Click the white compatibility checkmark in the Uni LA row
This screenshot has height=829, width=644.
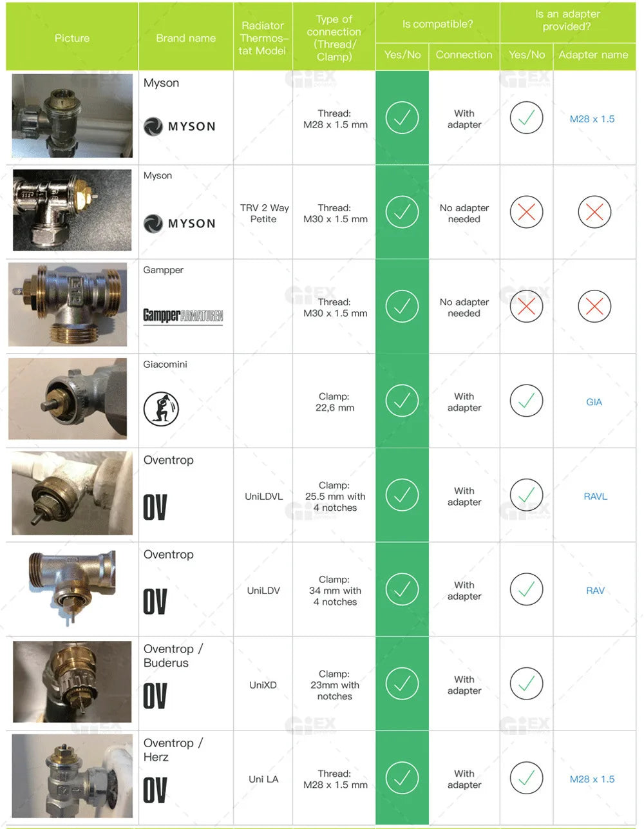click(402, 778)
